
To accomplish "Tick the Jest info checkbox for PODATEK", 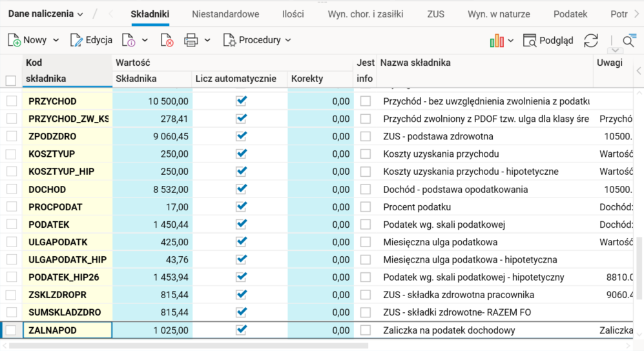I will 366,225.
